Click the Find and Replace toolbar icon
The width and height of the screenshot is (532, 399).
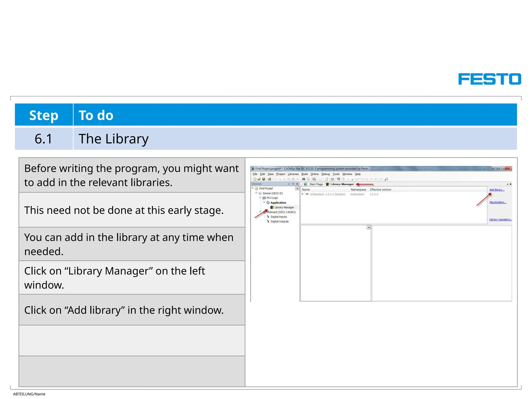pyautogui.click(x=308, y=179)
